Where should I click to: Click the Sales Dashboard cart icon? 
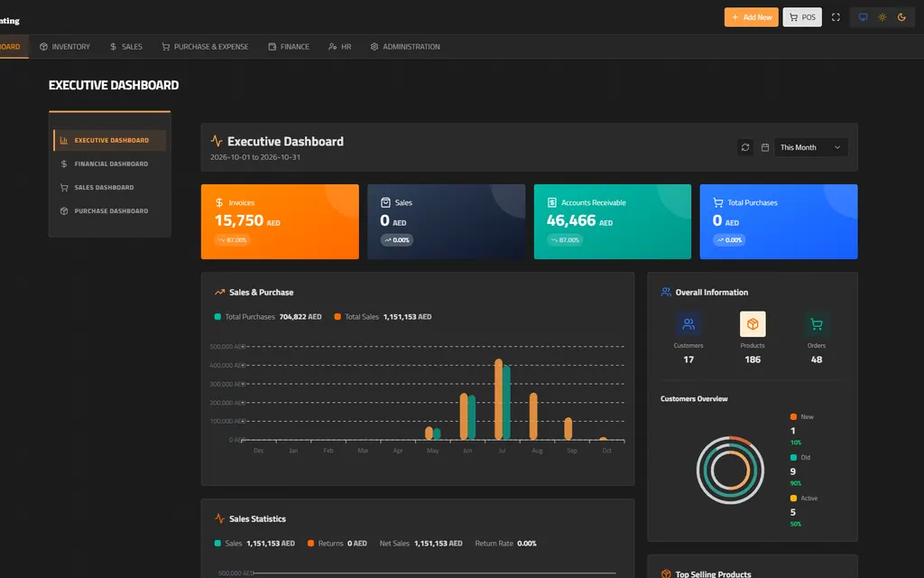[64, 188]
